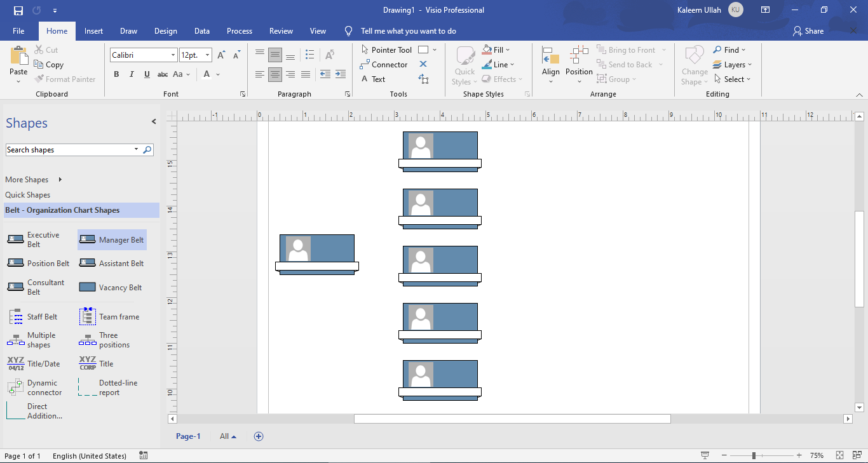Switch to the Insert ribbon tab
Viewport: 868px width, 463px height.
coord(93,30)
